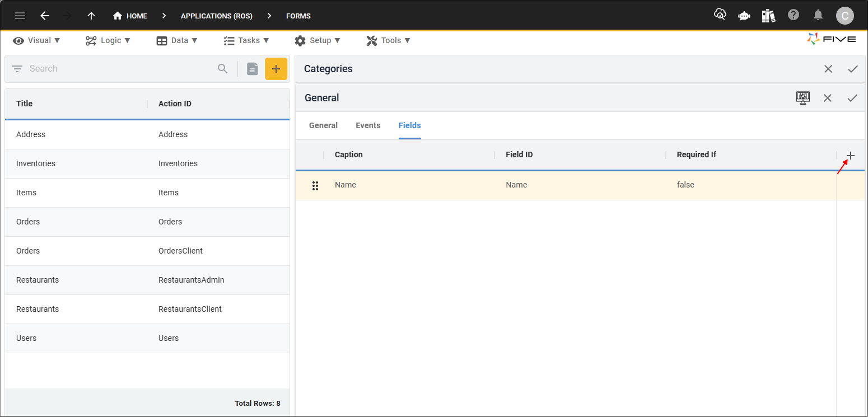Select the Users form row

tap(147, 338)
